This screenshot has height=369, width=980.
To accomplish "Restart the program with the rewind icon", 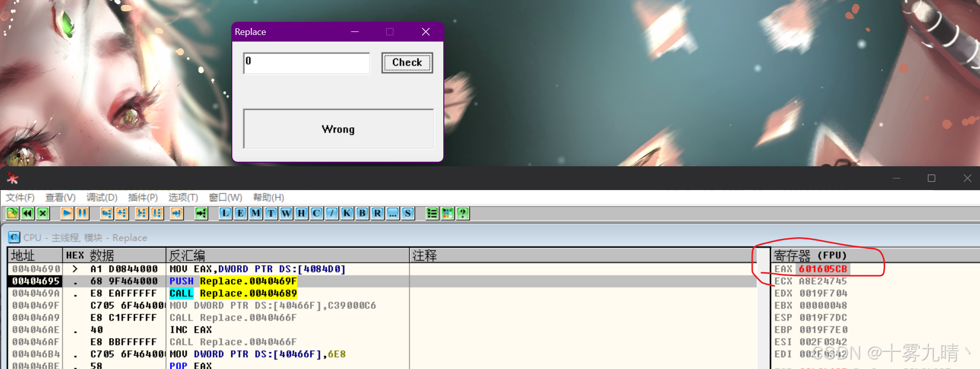I will point(27,213).
